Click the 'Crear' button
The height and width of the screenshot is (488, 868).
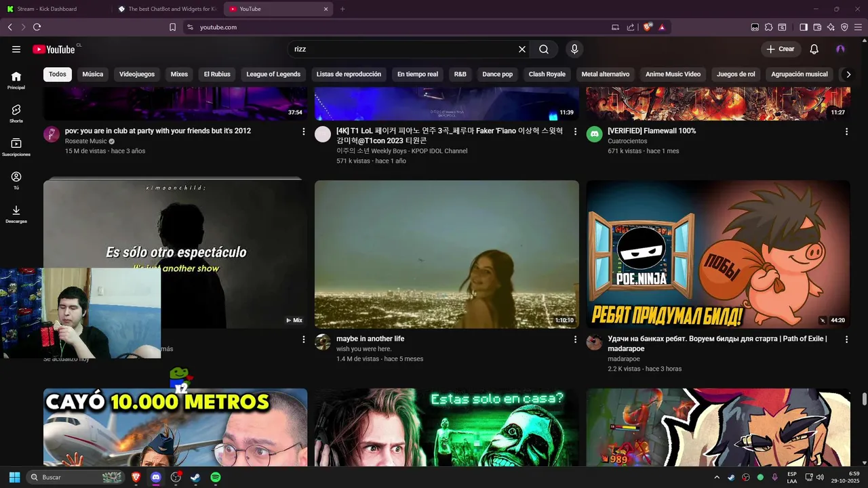(x=781, y=49)
